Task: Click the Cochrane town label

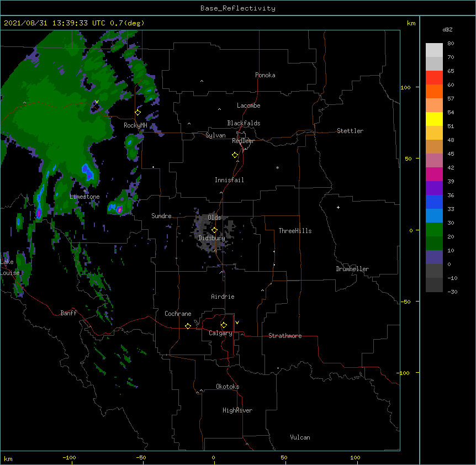Action: pyautogui.click(x=178, y=314)
